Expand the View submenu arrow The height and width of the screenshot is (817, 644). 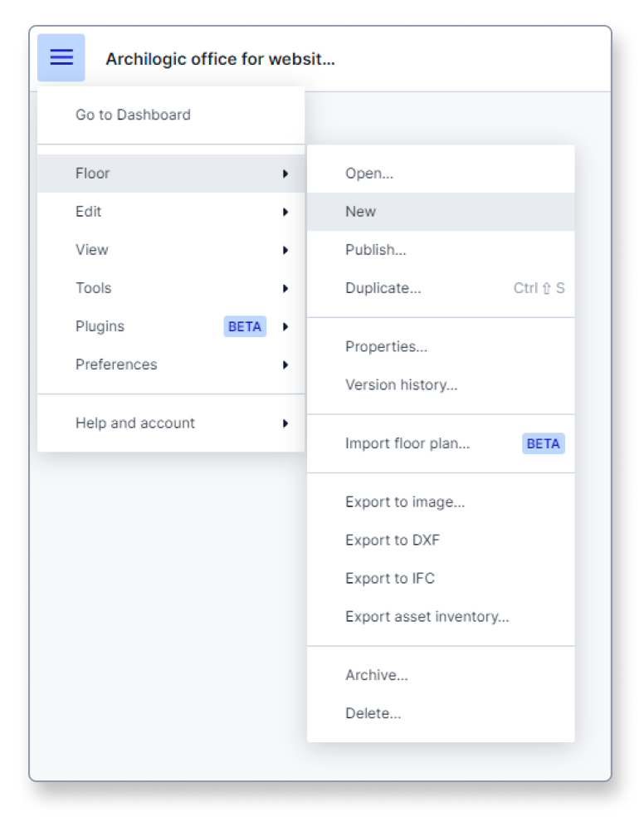click(x=285, y=250)
